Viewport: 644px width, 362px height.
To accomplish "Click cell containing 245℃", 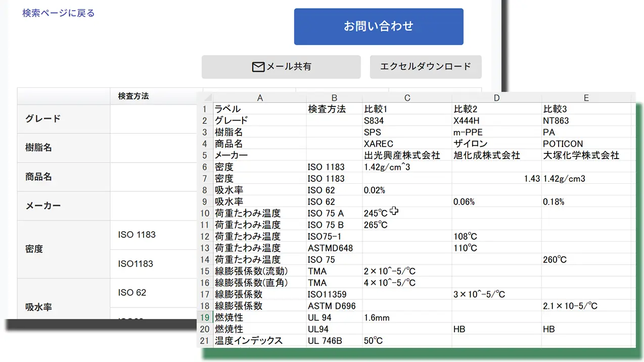I will (x=407, y=213).
